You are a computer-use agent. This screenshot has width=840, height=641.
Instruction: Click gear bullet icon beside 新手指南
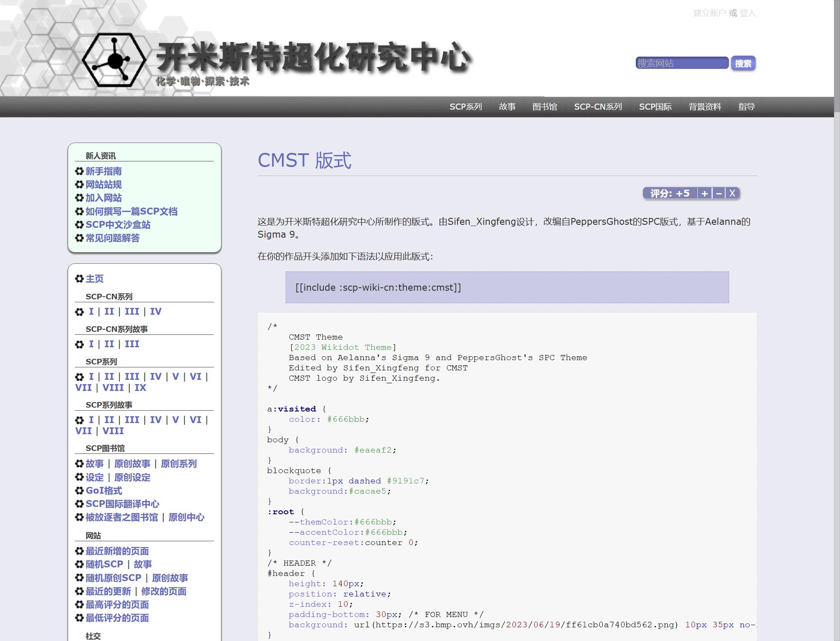tap(79, 171)
